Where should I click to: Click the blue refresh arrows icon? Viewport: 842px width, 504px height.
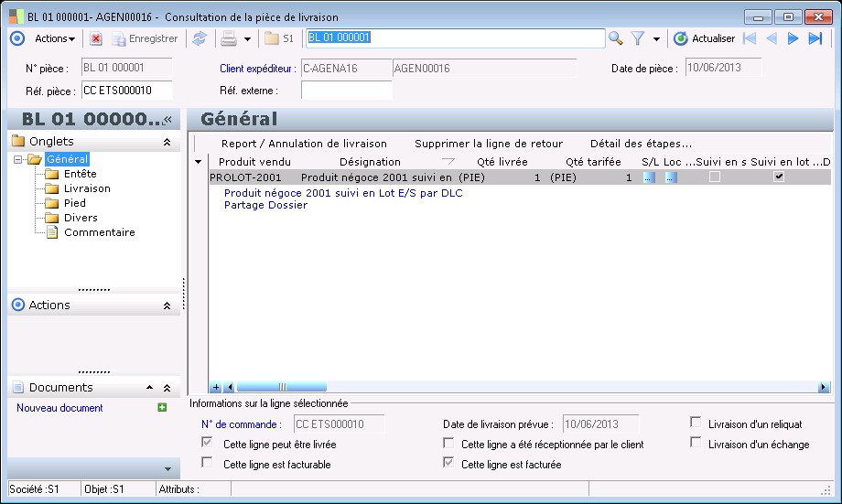coord(200,38)
